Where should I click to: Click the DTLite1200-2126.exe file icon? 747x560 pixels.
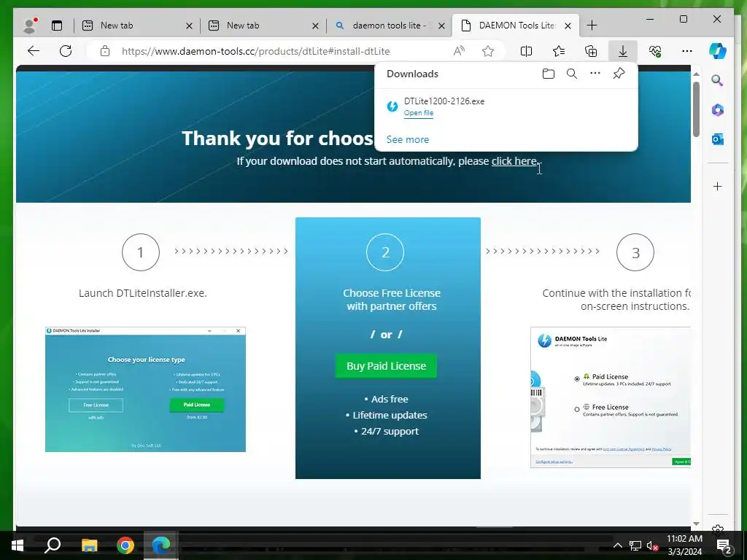pyautogui.click(x=392, y=106)
